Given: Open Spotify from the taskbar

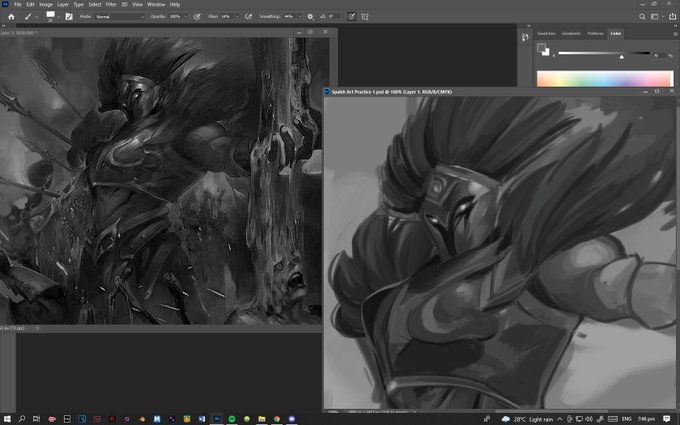Looking at the screenshot, I should tap(232, 419).
